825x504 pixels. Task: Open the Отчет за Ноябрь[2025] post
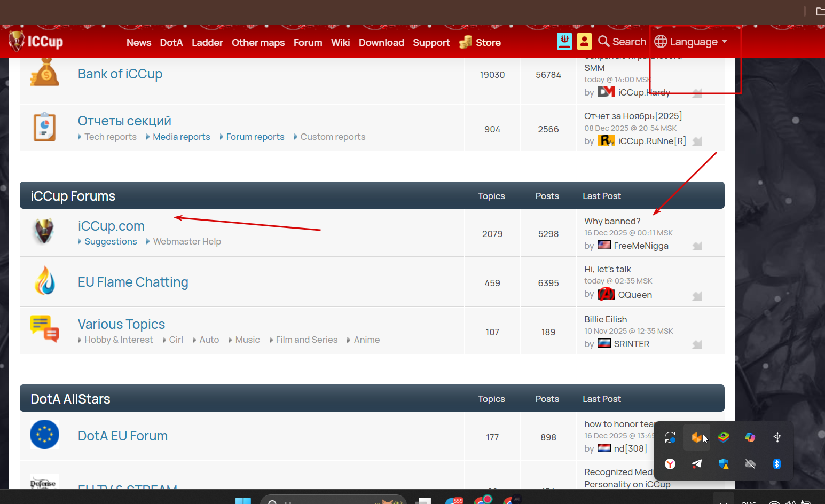(633, 116)
